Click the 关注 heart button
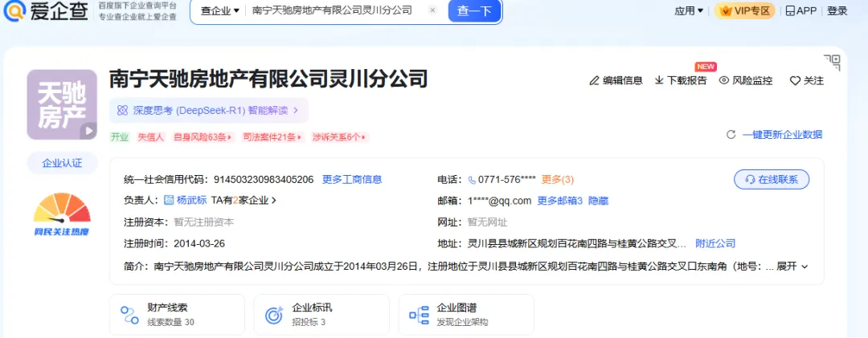868x338 pixels. [x=807, y=81]
